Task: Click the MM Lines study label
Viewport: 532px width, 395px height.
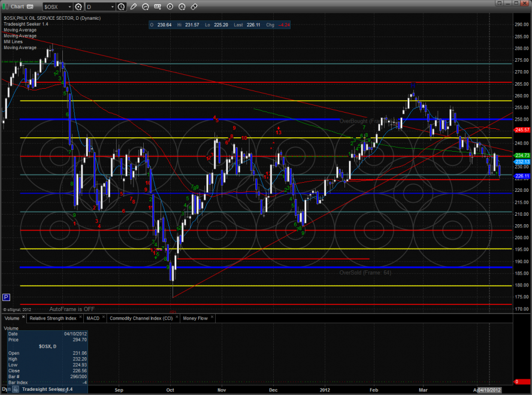Action: pos(13,41)
